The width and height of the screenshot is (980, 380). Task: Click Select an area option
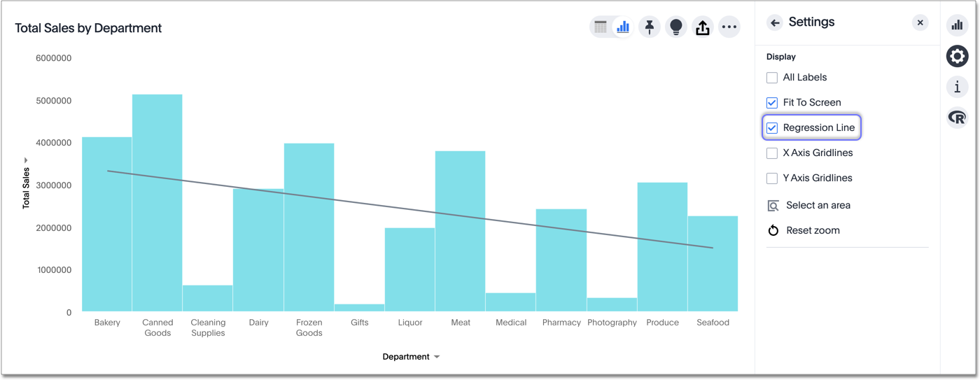pyautogui.click(x=818, y=206)
